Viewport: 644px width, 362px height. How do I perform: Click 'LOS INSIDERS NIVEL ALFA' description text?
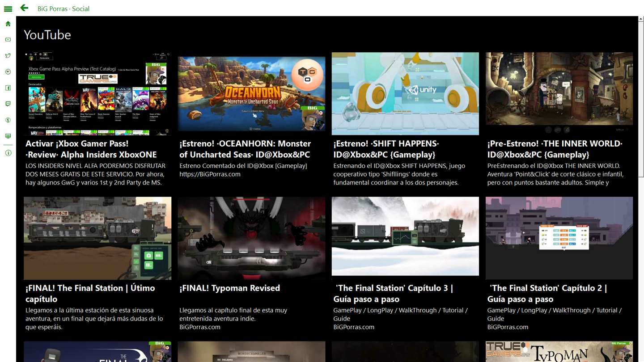(x=96, y=174)
